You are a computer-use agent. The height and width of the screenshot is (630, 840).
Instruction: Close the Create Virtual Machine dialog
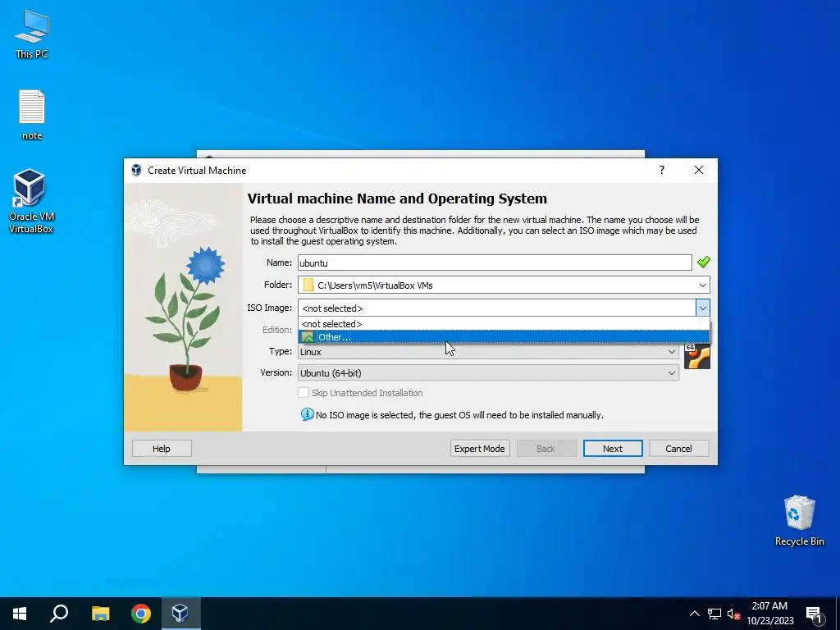699,170
